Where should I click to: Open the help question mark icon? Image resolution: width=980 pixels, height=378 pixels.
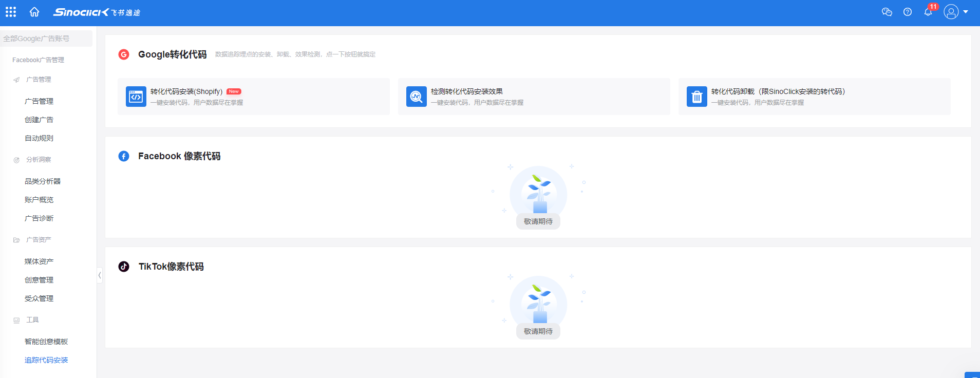908,12
